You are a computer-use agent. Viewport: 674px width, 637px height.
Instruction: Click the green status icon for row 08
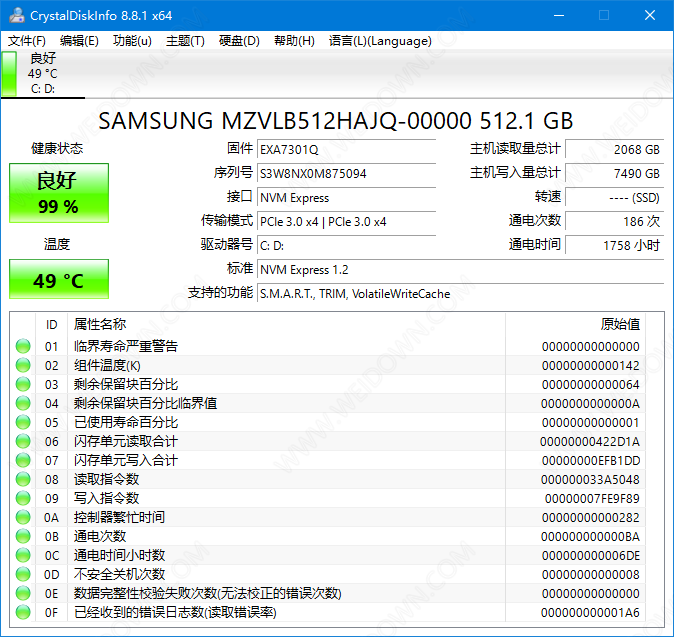23,479
